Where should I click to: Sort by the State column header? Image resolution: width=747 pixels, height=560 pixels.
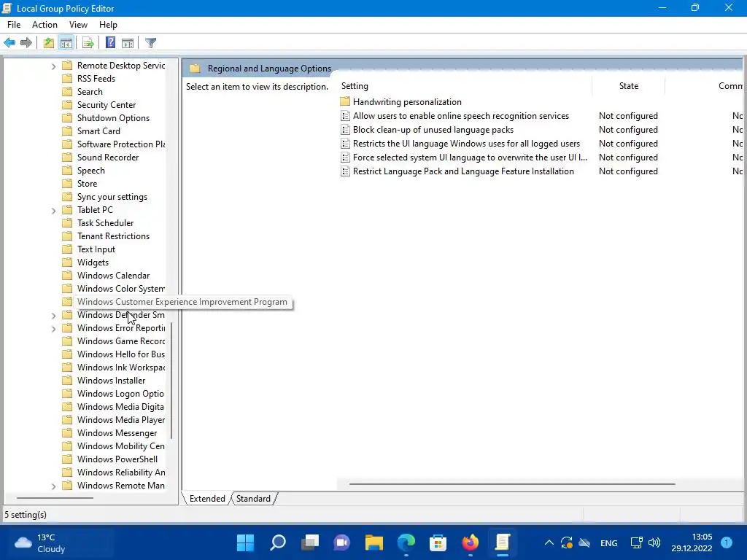[628, 86]
